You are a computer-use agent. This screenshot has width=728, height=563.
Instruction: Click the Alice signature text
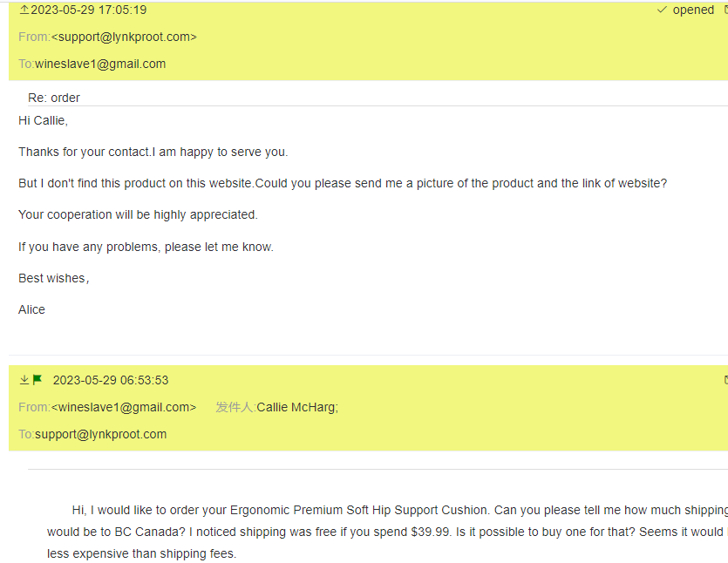point(31,309)
